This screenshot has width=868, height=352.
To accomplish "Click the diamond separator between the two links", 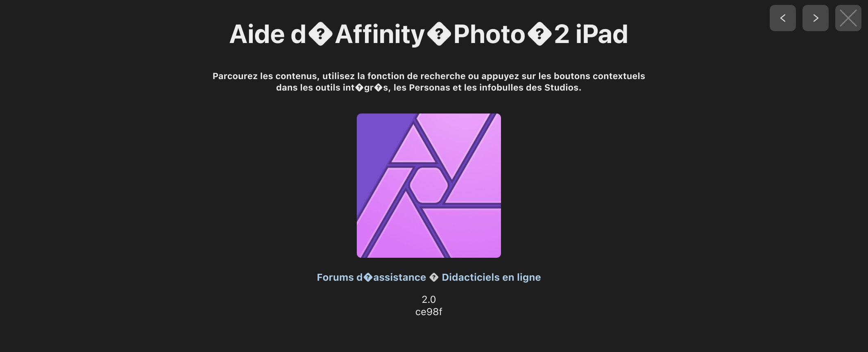I will [434, 277].
